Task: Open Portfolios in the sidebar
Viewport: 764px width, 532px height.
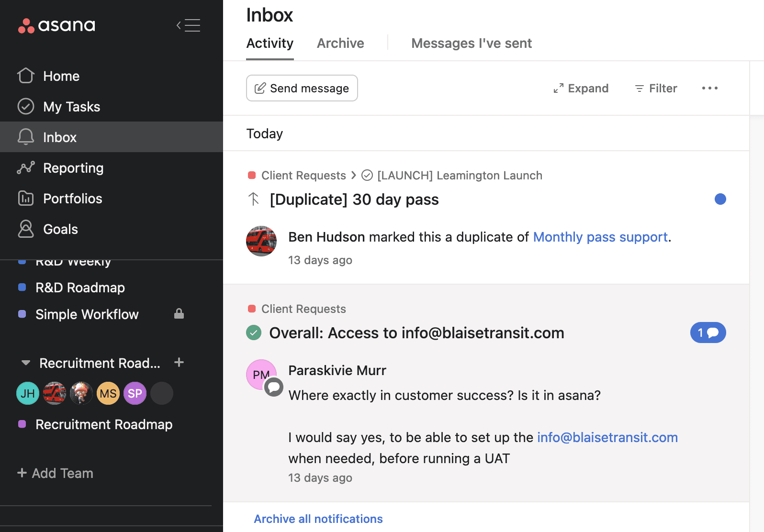Action: click(112, 198)
